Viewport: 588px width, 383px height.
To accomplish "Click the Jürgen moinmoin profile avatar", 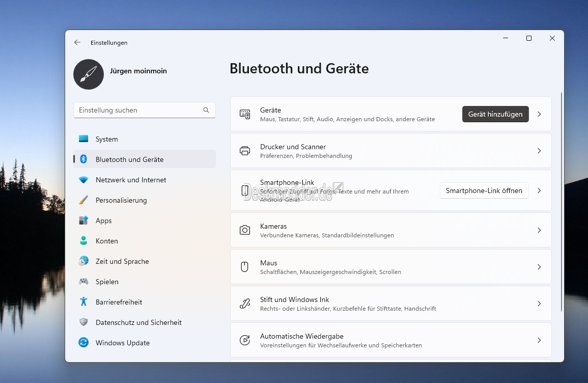I will (x=89, y=74).
